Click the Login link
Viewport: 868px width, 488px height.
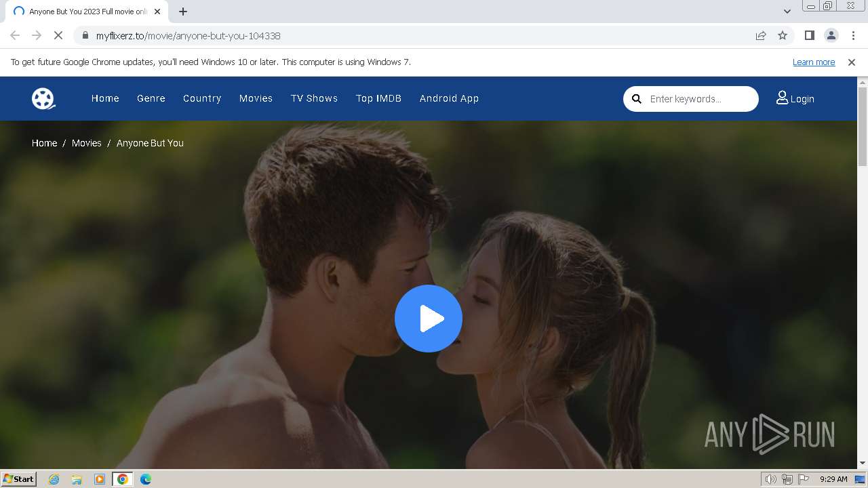(x=802, y=99)
